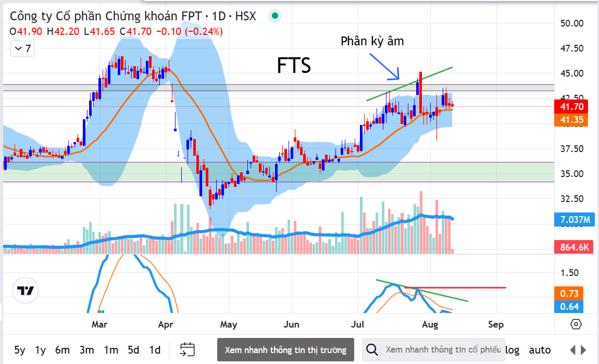Select the 1m time range
The image size is (599, 364).
[111, 350]
